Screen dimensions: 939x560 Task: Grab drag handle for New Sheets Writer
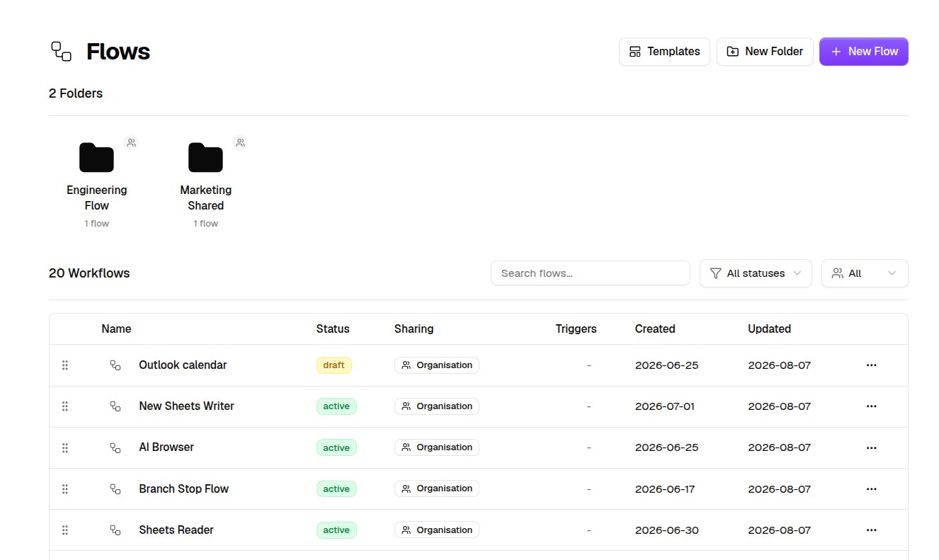(x=65, y=406)
